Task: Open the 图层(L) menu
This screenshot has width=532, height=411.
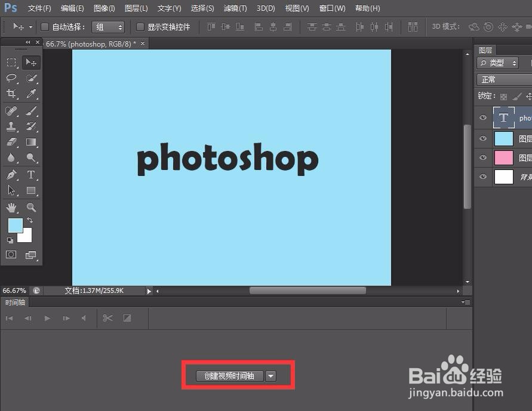Action: (136, 8)
